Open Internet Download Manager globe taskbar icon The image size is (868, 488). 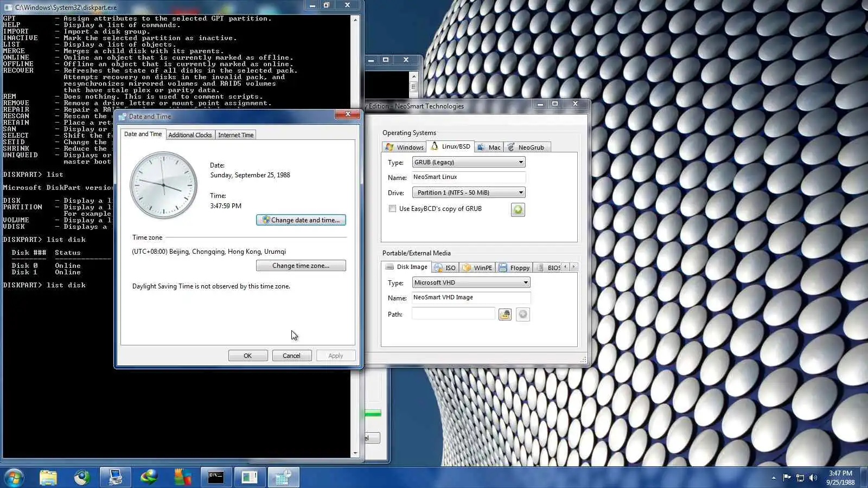(149, 477)
